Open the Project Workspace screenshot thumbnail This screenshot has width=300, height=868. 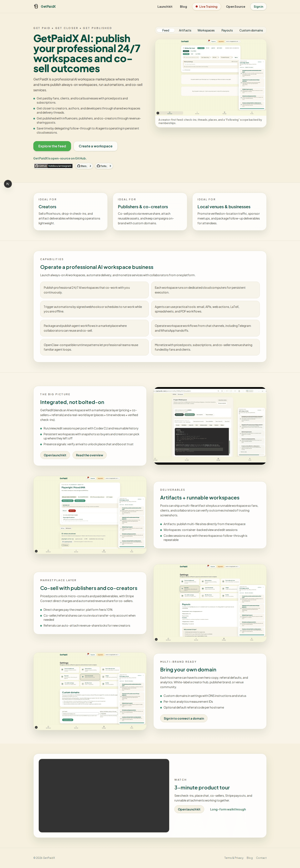tap(210, 426)
